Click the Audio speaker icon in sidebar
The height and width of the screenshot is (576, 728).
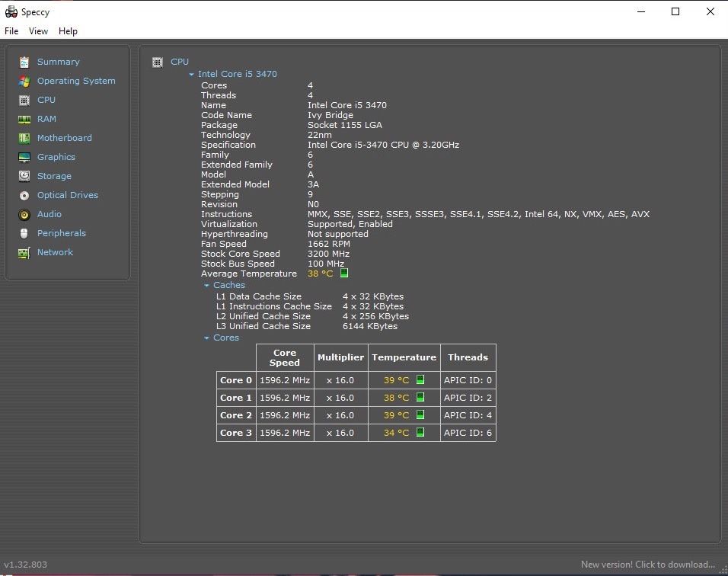point(24,214)
